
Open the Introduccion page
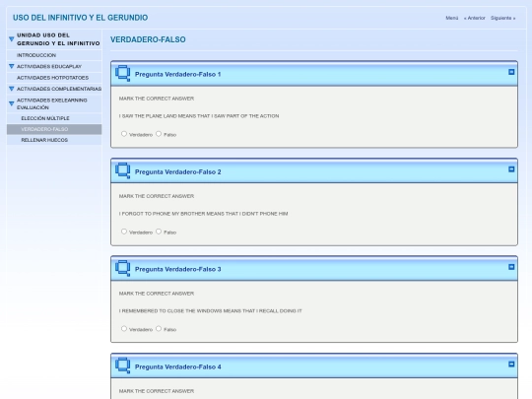(x=36, y=55)
